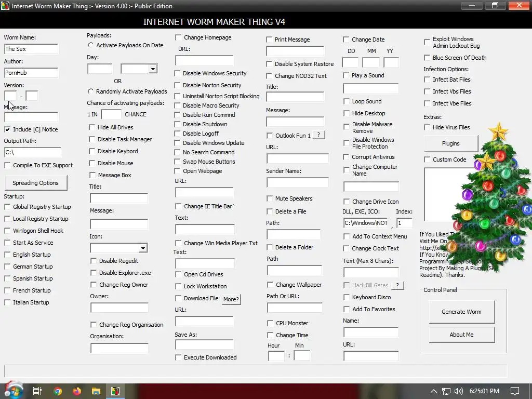
Task: Tick the Mute Speakers checkbox
Action: coord(270,198)
